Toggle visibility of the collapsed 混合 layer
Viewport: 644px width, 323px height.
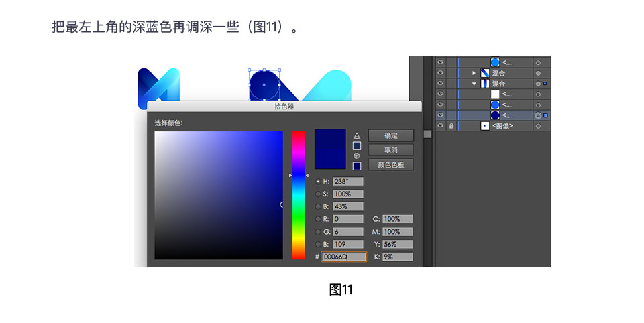[440, 73]
